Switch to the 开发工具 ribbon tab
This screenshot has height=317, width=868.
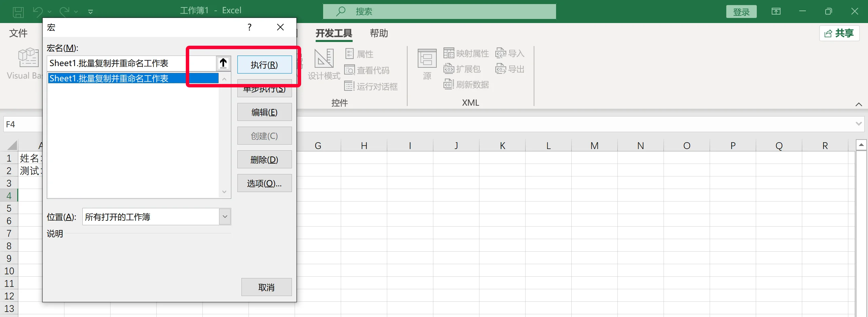tap(334, 34)
